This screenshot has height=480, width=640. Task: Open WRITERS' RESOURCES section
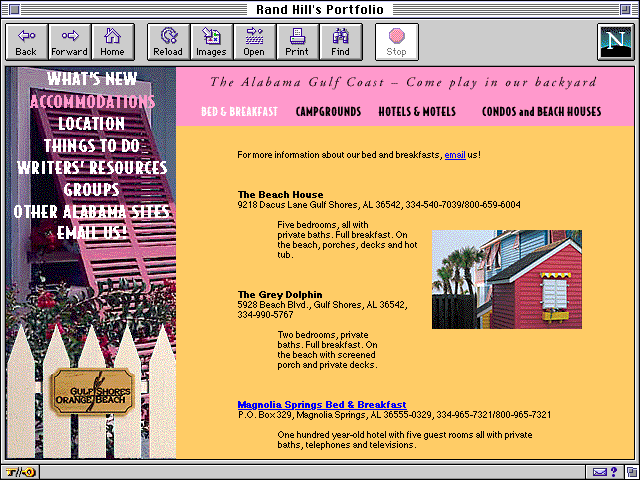92,168
